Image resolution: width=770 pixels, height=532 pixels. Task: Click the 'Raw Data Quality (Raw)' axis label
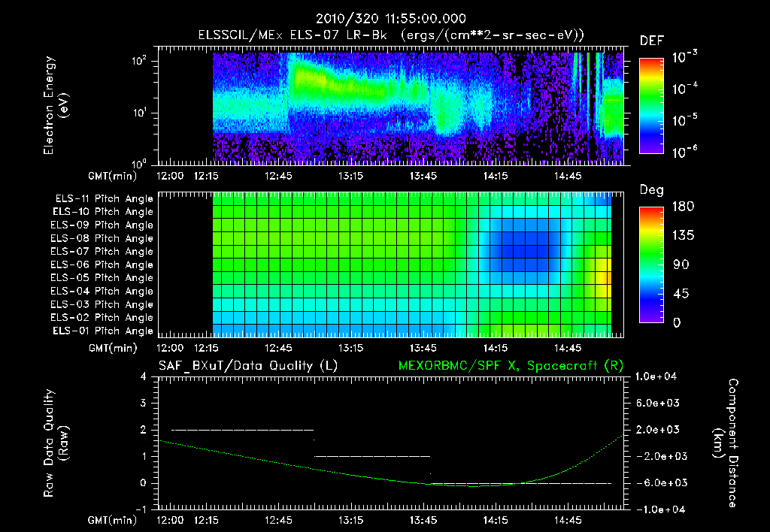point(56,443)
